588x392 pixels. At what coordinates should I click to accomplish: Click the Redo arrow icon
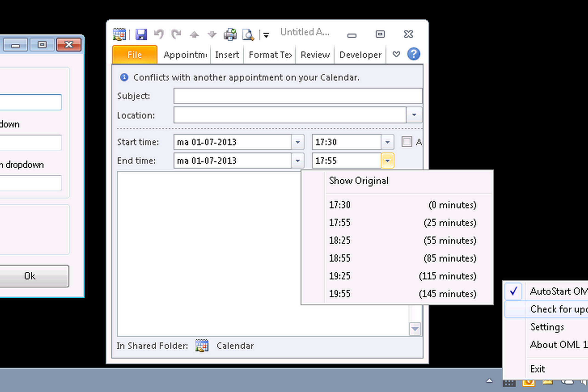176,34
